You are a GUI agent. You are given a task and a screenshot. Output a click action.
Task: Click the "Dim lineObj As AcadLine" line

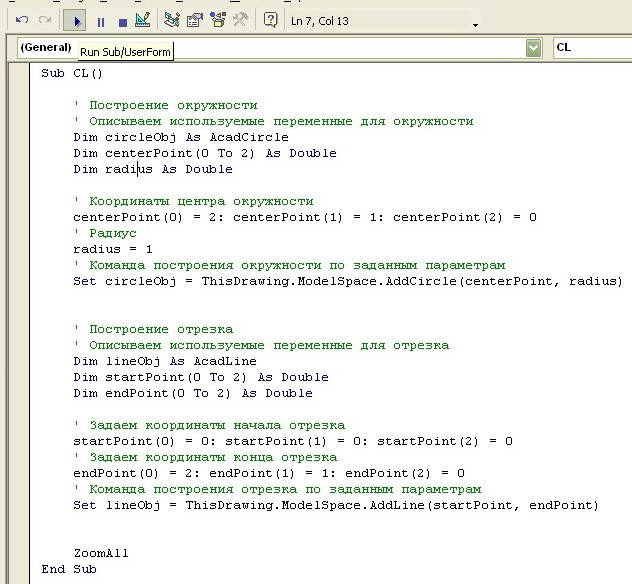[165, 361]
